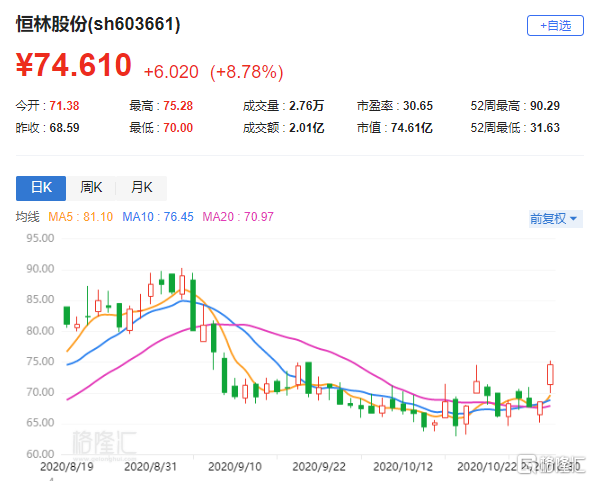The width and height of the screenshot is (592, 481).
Task: Click the 格隆汇 watermark in chart area
Action: click(104, 442)
